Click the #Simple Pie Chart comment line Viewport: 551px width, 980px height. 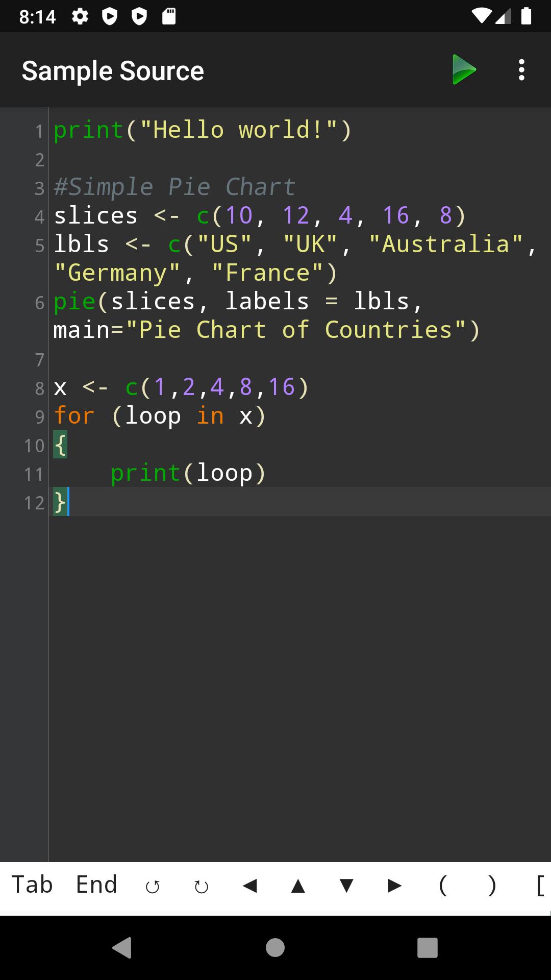tap(174, 187)
